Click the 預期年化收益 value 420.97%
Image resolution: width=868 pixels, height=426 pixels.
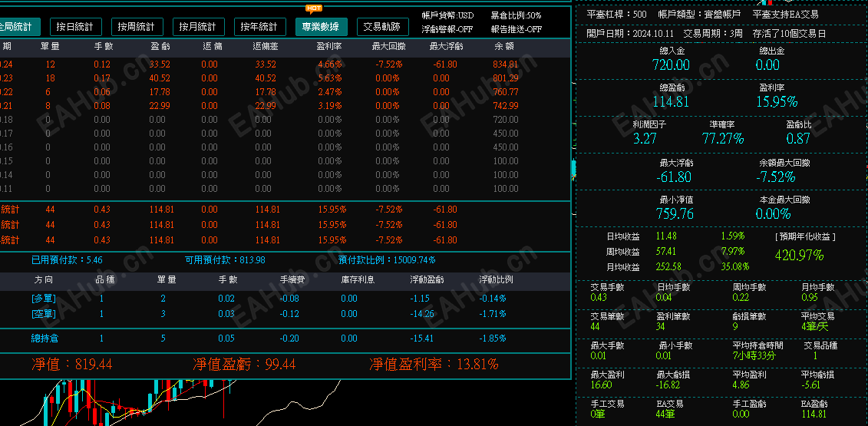[800, 256]
